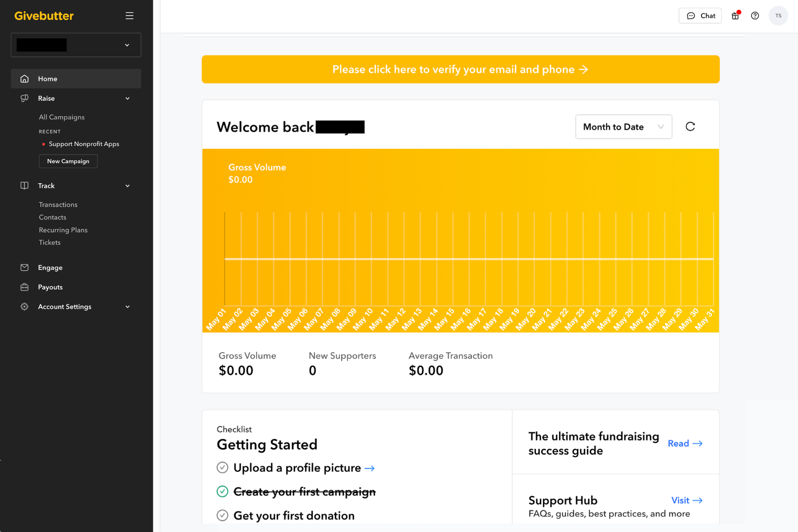798x532 pixels.
Task: Click the Account Settings gear icon
Action: [24, 306]
